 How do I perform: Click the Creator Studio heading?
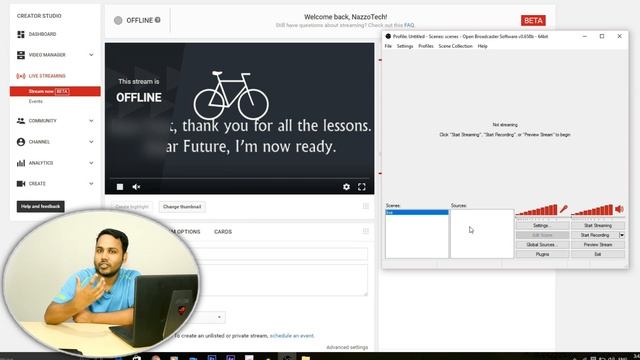(x=39, y=16)
